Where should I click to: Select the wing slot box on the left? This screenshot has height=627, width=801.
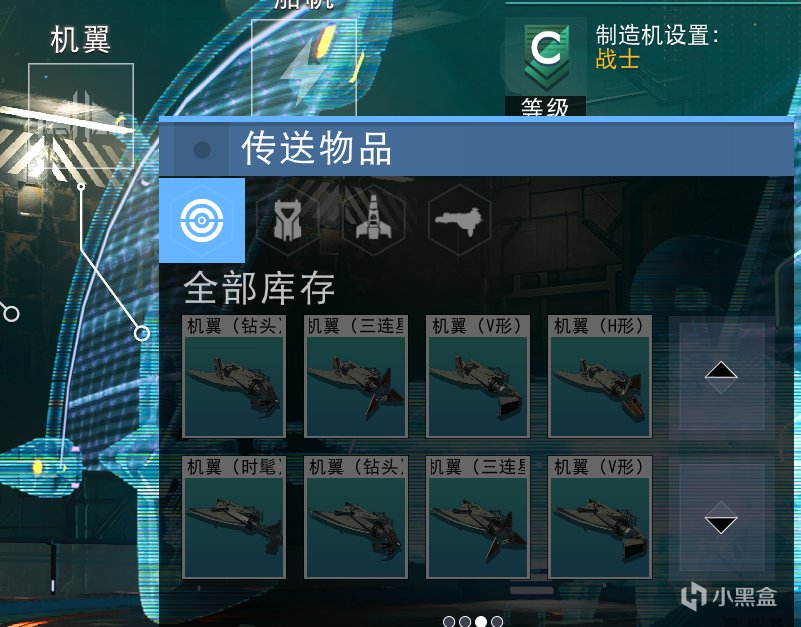pyautogui.click(x=81, y=116)
